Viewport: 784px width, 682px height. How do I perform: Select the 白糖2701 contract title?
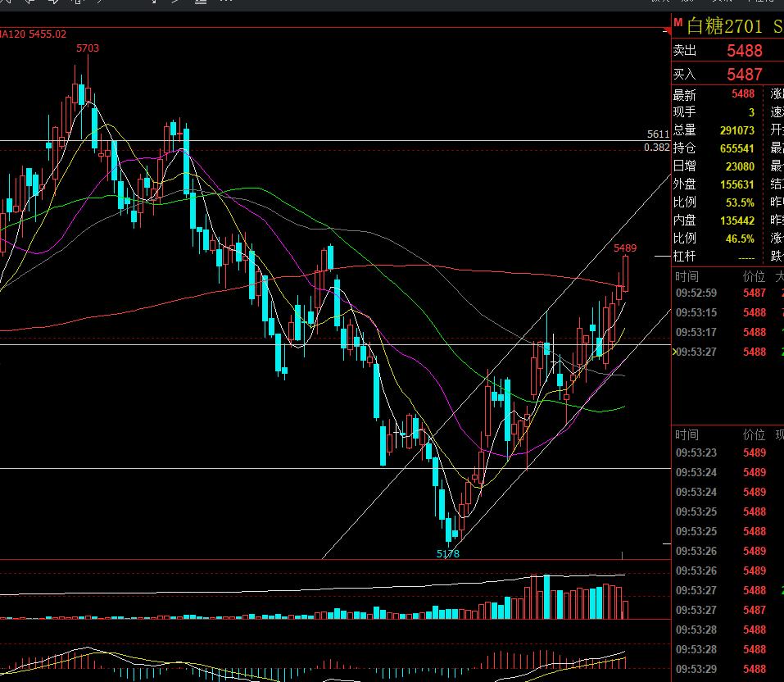724,26
